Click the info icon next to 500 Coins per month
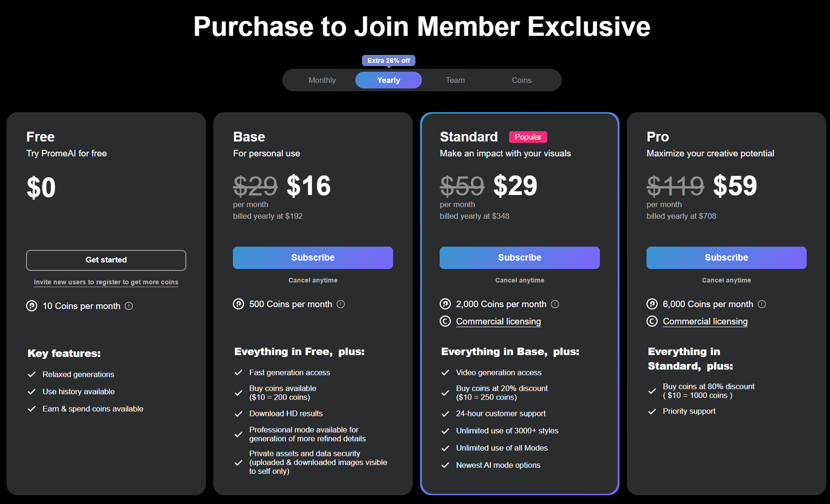Viewport: 830px width, 504px height. pos(341,304)
